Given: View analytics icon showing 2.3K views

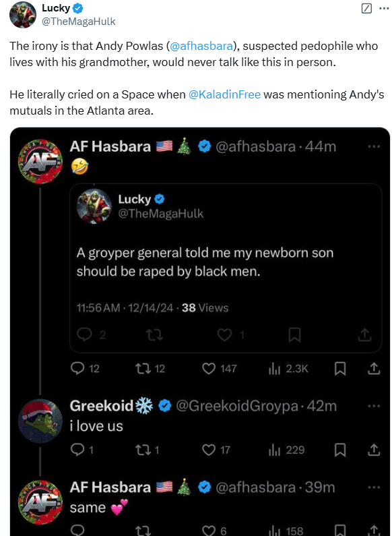Looking at the screenshot, I should [275, 369].
